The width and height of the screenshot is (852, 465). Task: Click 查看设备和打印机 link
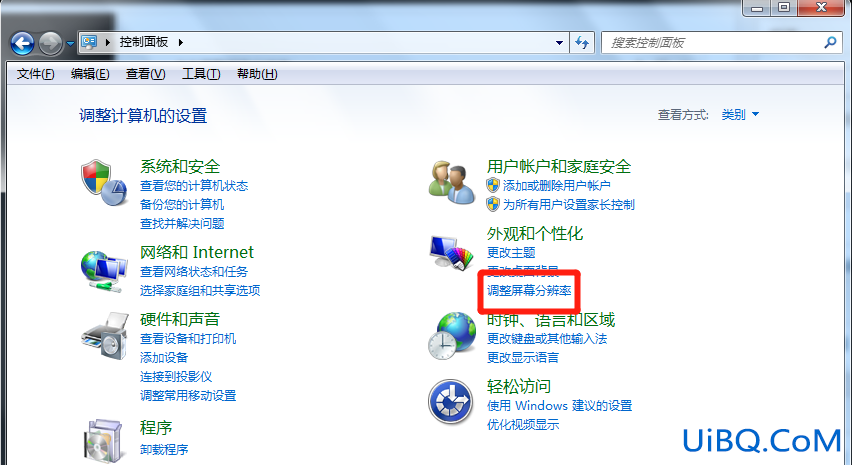point(188,339)
